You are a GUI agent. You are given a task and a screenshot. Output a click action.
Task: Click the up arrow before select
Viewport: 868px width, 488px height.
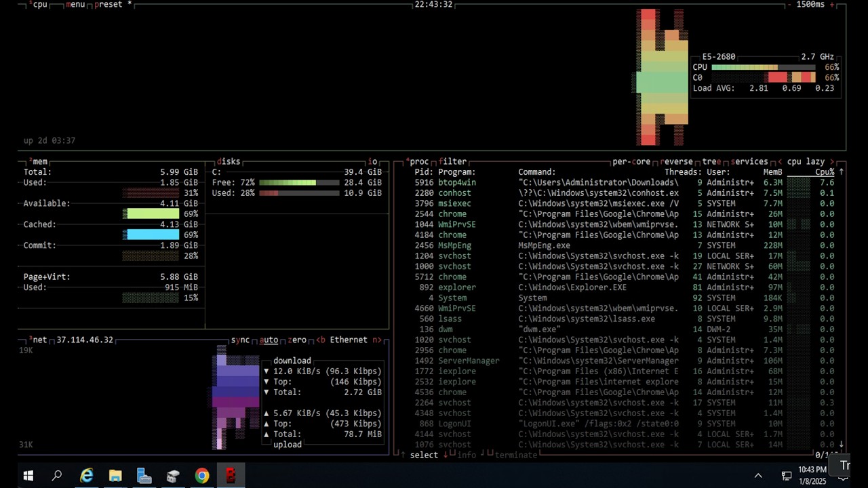pos(403,455)
